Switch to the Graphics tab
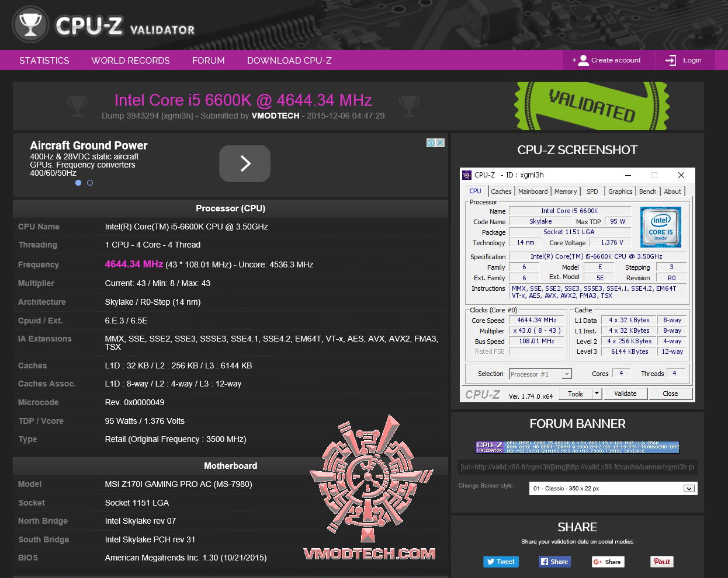The height and width of the screenshot is (578, 728). click(620, 191)
